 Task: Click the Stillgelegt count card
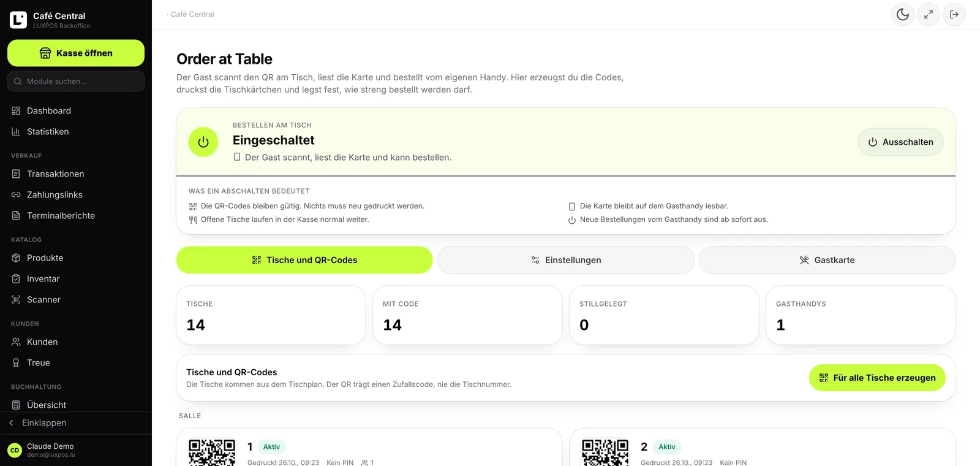(x=664, y=315)
